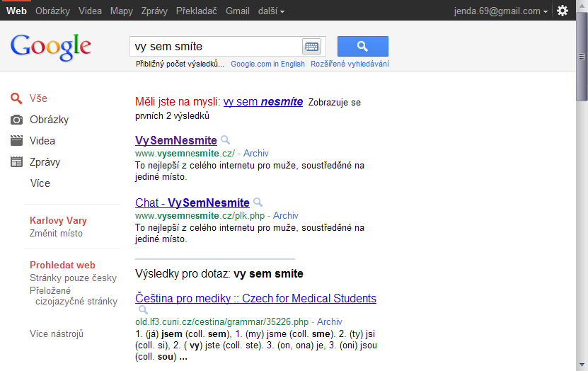
Task: Click the page vertical scrollbar thumb
Action: (582, 56)
